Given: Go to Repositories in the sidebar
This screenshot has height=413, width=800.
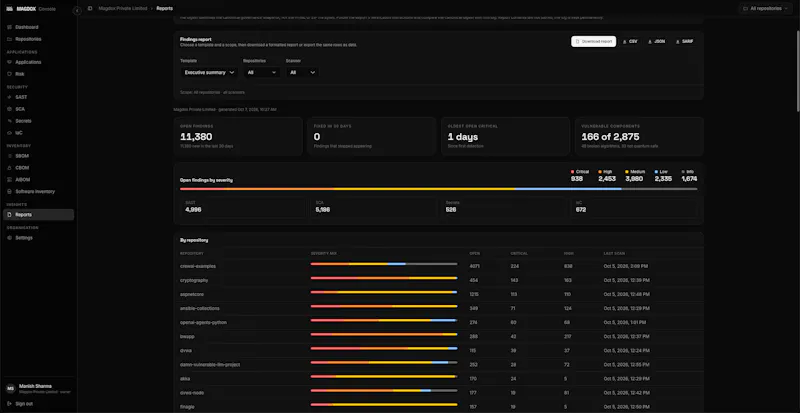Looking at the screenshot, I should pos(38,39).
